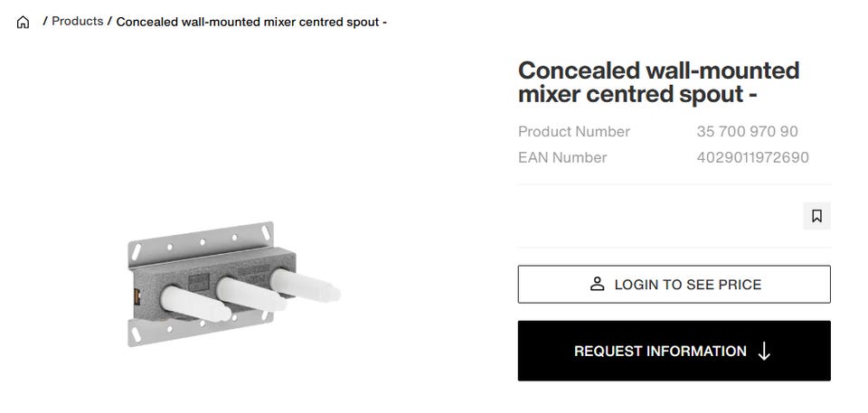Click the down arrow in Request Information
868x413 pixels.
(x=764, y=351)
